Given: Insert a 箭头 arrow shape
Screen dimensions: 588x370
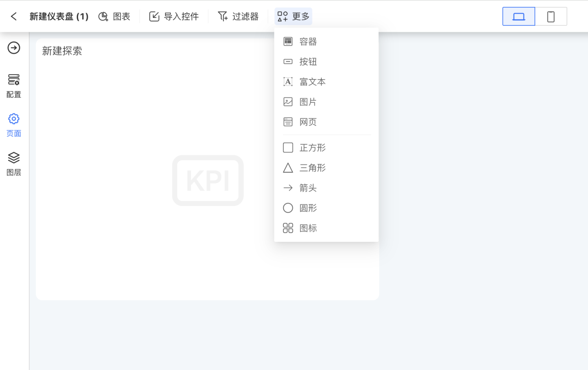Looking at the screenshot, I should pyautogui.click(x=308, y=188).
